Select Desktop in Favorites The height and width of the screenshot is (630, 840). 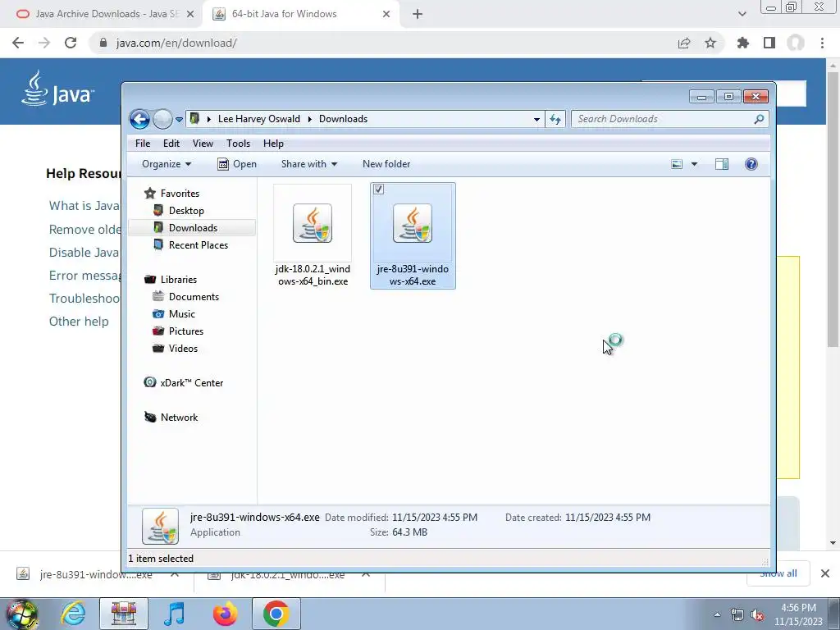pos(186,211)
